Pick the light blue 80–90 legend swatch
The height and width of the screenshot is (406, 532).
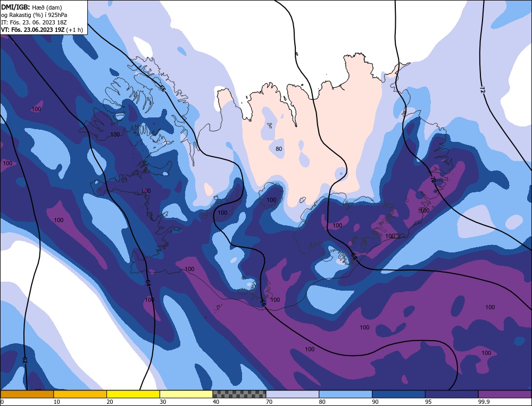(345, 394)
